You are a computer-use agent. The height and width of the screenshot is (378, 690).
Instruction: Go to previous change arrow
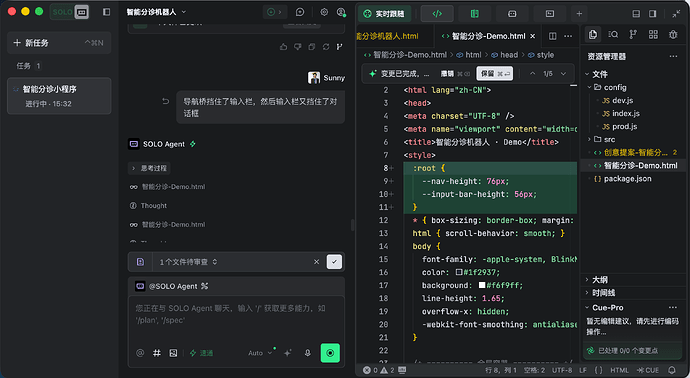(532, 73)
